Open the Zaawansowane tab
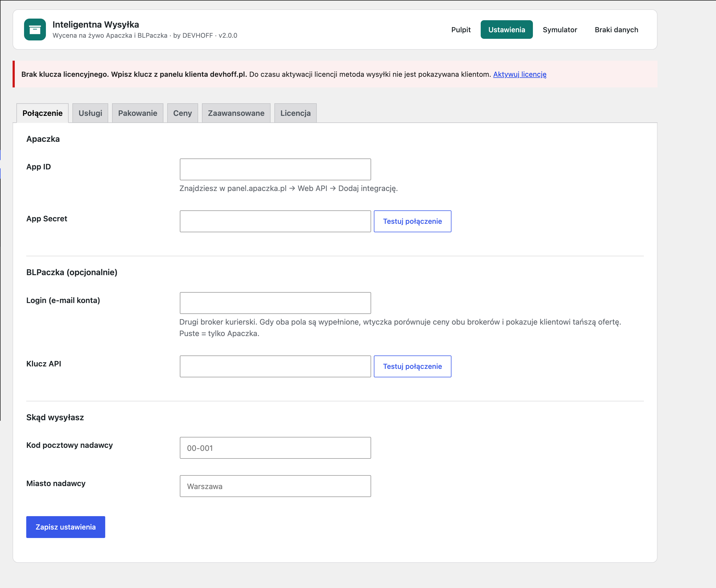This screenshot has height=588, width=716. [236, 113]
